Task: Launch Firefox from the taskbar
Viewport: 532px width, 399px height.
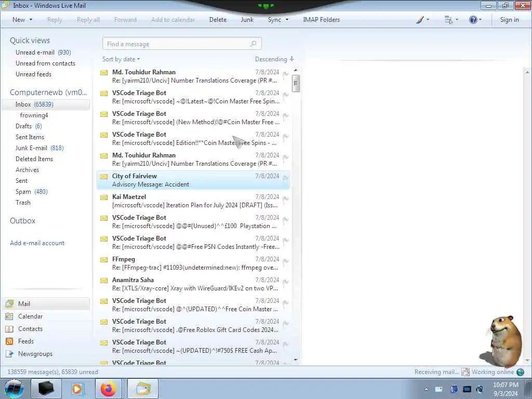Action: [x=108, y=389]
